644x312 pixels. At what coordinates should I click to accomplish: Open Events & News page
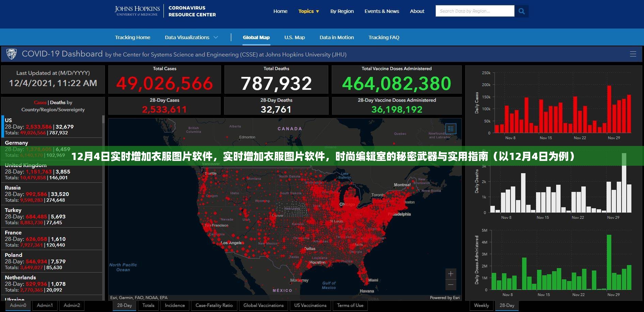[382, 11]
